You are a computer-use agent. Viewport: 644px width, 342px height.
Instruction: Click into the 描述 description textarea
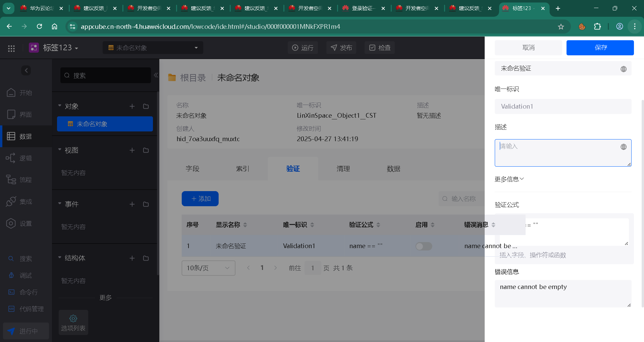click(x=563, y=153)
